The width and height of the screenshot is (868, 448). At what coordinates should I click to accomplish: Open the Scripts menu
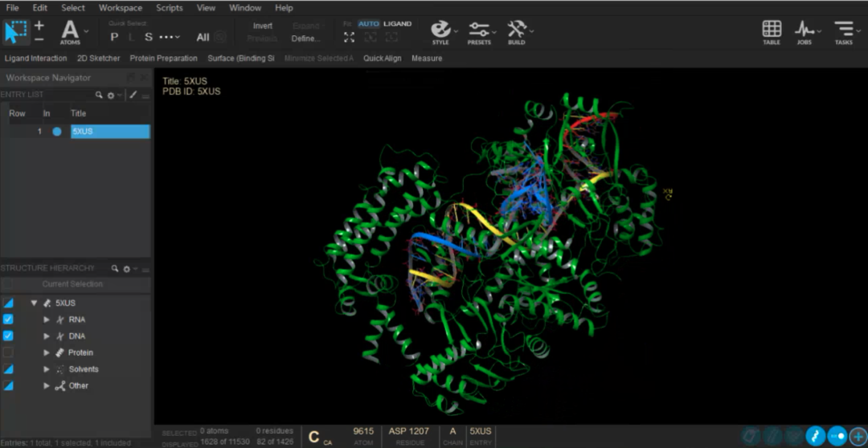pyautogui.click(x=170, y=8)
